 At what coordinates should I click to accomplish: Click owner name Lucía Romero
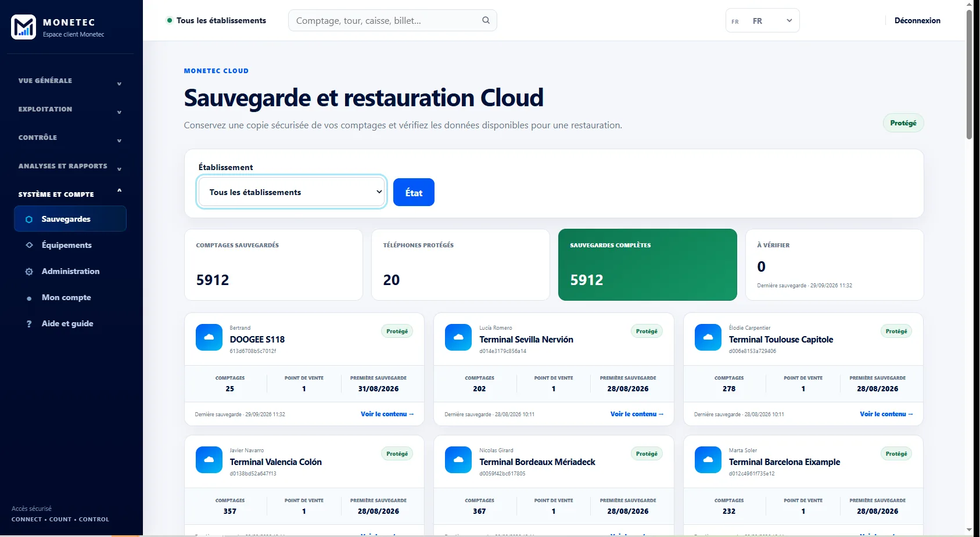click(x=496, y=328)
